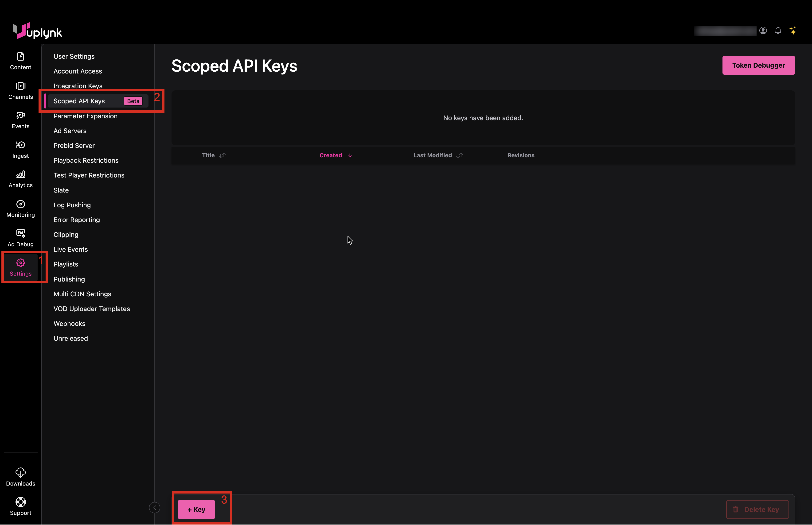Add a new key with + Key
The image size is (812, 525).
(196, 509)
